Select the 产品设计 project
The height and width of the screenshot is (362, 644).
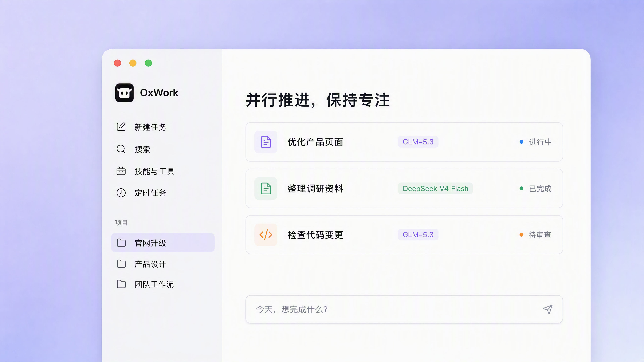[x=150, y=264]
